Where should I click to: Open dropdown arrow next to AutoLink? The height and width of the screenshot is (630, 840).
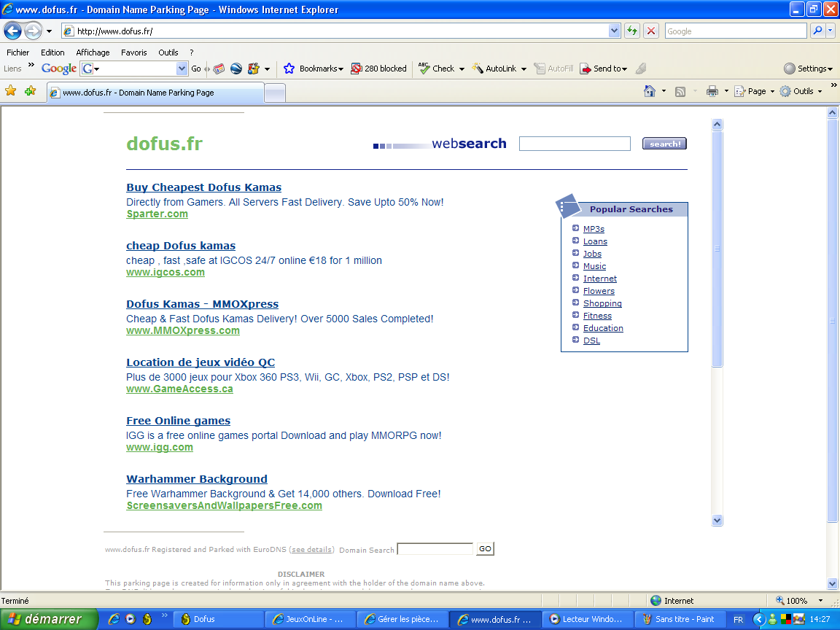coord(524,69)
